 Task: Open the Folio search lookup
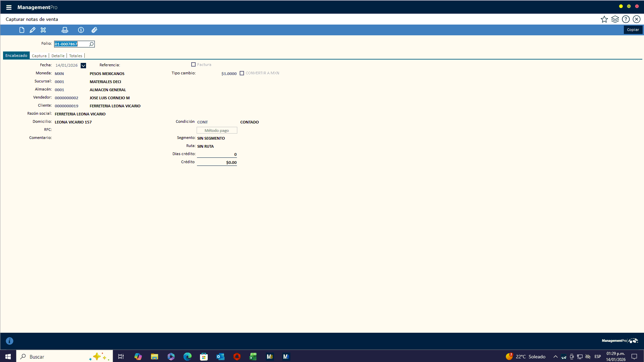click(91, 44)
